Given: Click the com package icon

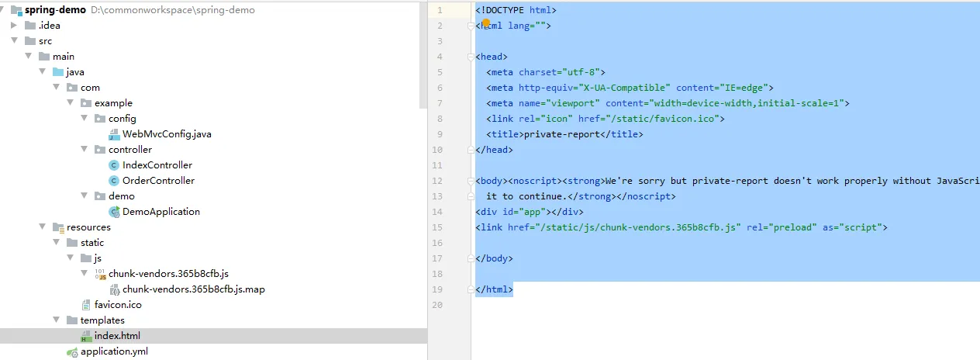Looking at the screenshot, I should (x=72, y=88).
